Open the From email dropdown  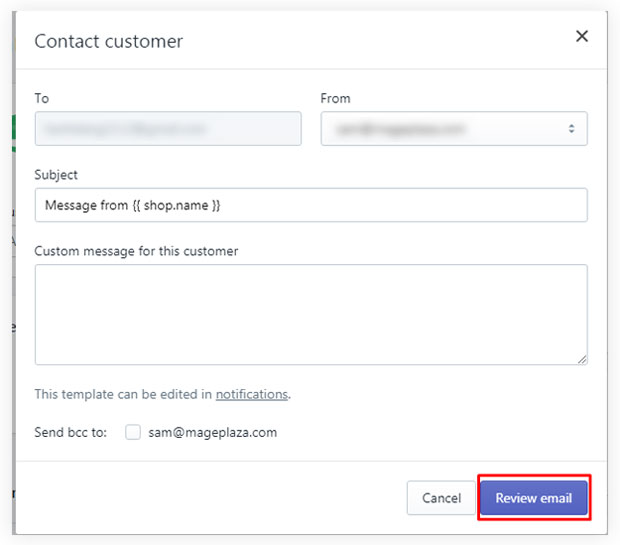point(453,129)
